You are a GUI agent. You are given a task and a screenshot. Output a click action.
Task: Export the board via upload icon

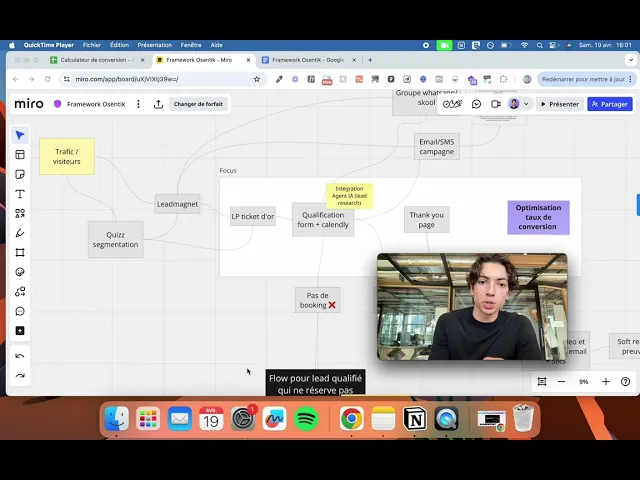click(x=158, y=104)
